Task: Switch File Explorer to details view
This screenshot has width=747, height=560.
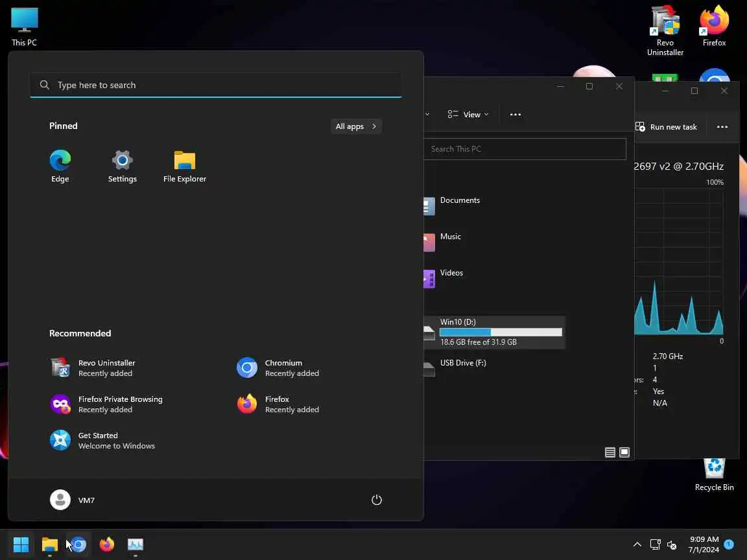Action: [x=610, y=452]
